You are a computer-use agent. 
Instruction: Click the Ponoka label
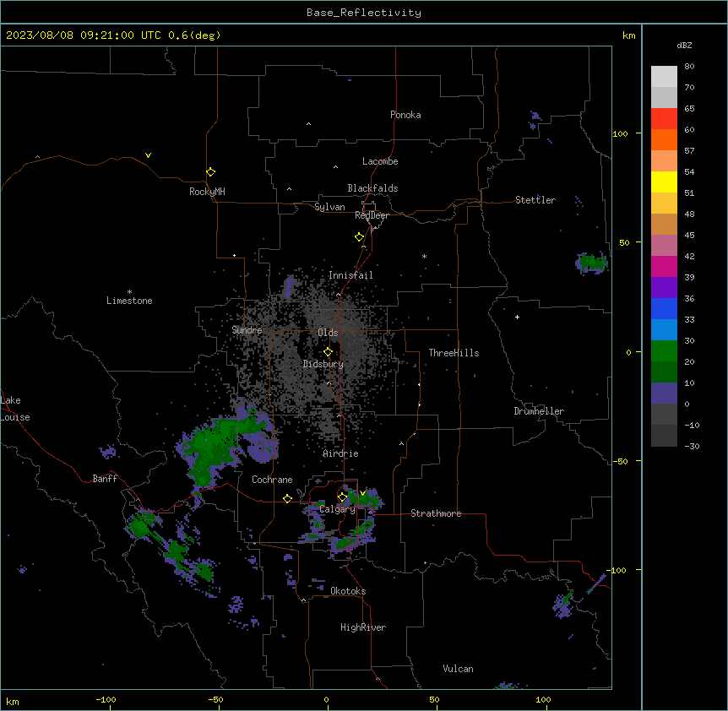pos(405,115)
